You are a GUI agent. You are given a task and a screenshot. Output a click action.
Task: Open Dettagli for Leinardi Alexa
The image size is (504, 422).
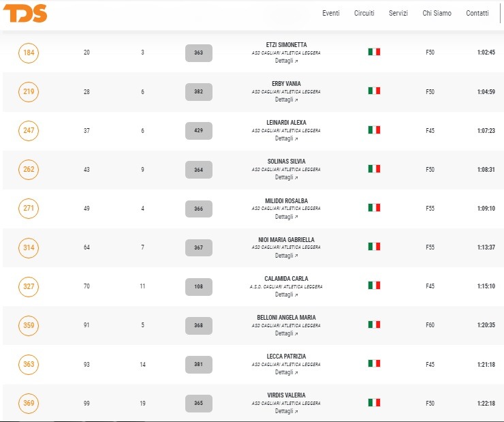286,138
